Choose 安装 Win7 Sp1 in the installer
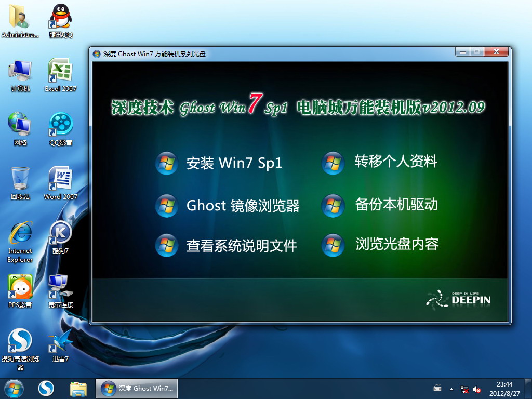Image resolution: width=532 pixels, height=399 pixels. tap(219, 163)
